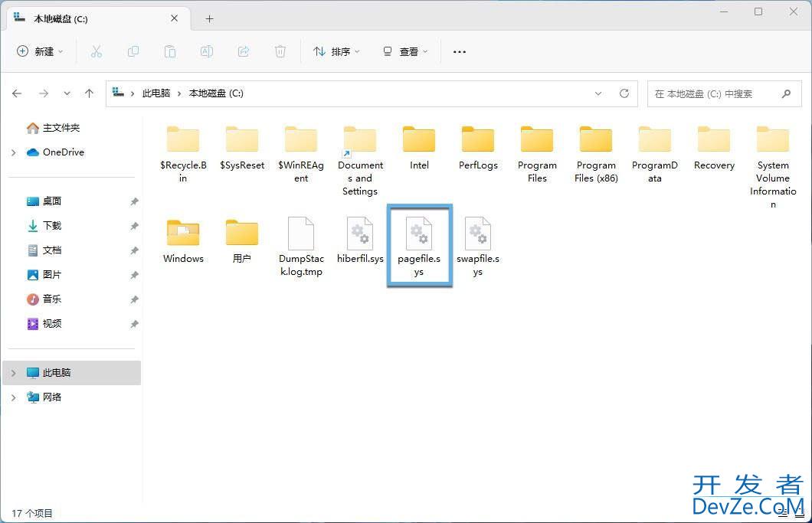The image size is (812, 523).
Task: Select the $Recycle.Bin folder
Action: tap(183, 155)
